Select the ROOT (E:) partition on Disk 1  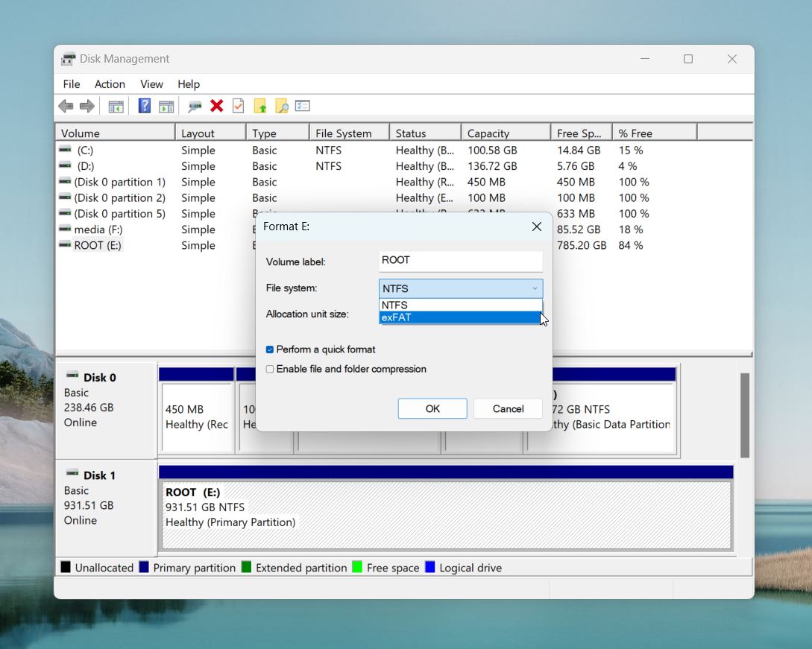(x=447, y=515)
